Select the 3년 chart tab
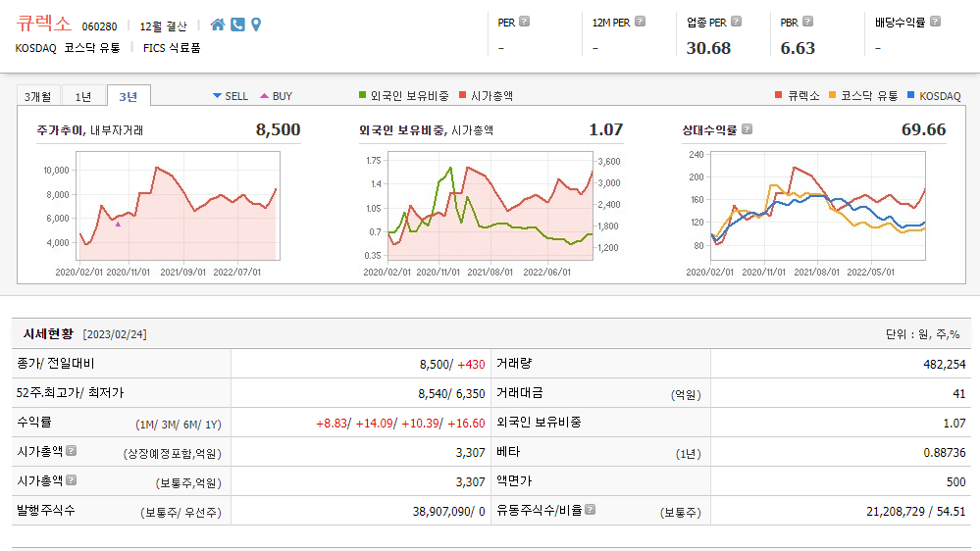 pyautogui.click(x=129, y=96)
